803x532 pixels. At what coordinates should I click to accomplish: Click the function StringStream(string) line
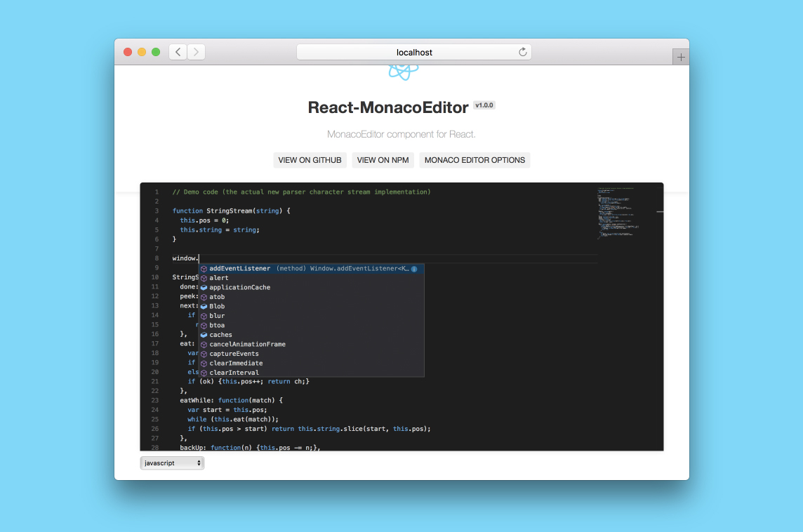[x=231, y=211]
